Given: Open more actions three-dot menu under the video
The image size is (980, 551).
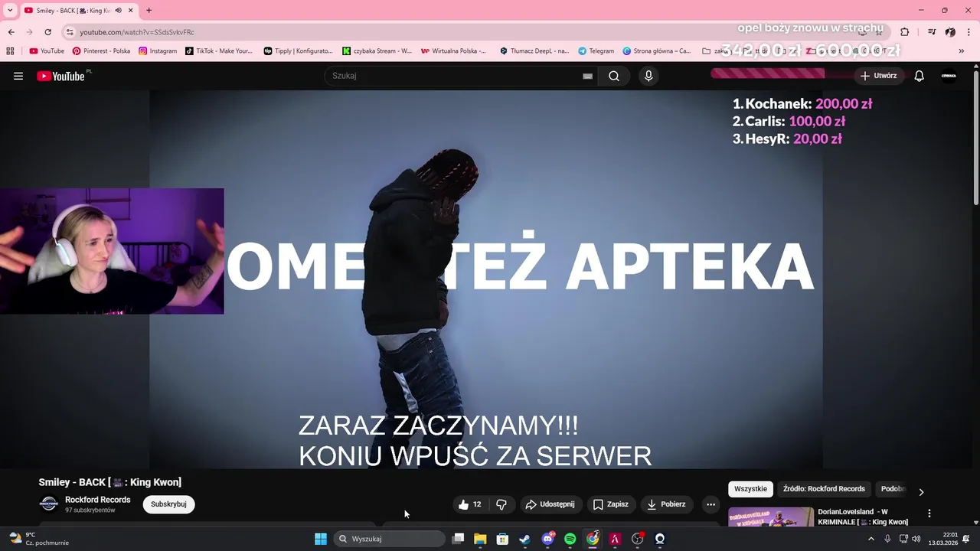Looking at the screenshot, I should tap(710, 504).
